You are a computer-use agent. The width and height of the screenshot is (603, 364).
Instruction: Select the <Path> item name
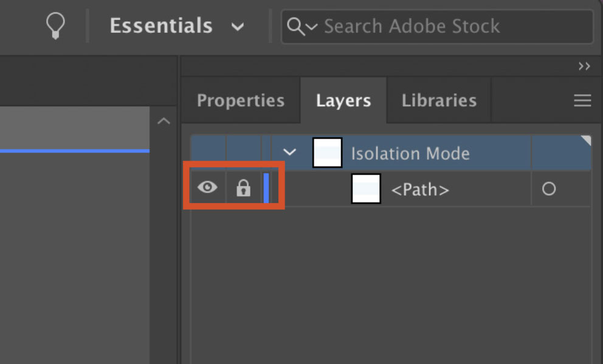[x=420, y=190]
